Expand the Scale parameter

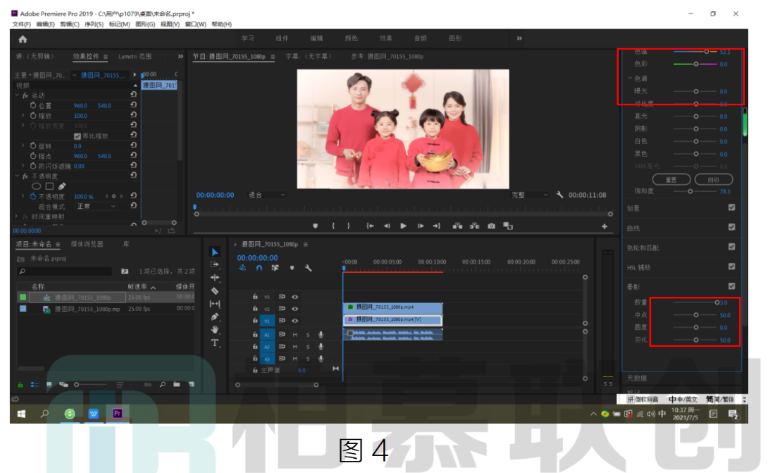[x=23, y=116]
